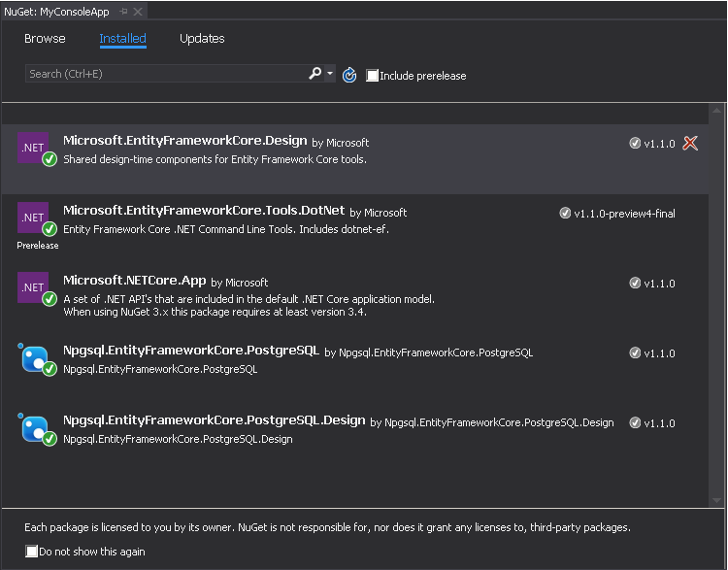This screenshot has height=570, width=728.
Task: Select the Microsoft.NETCore.App package title
Action: click(135, 281)
